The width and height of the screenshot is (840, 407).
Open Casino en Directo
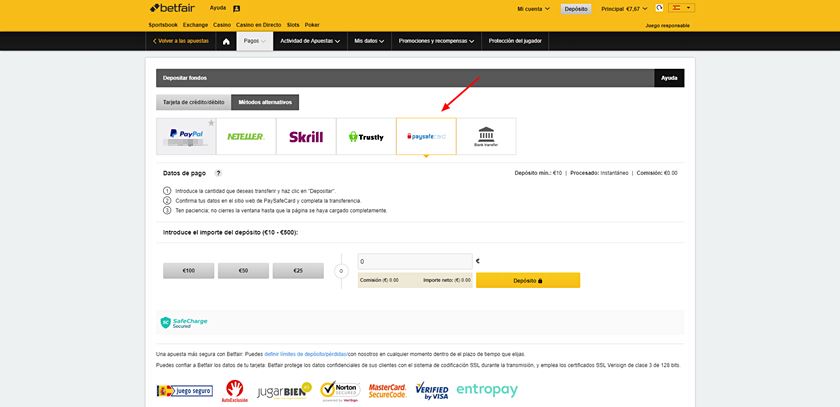tap(258, 25)
